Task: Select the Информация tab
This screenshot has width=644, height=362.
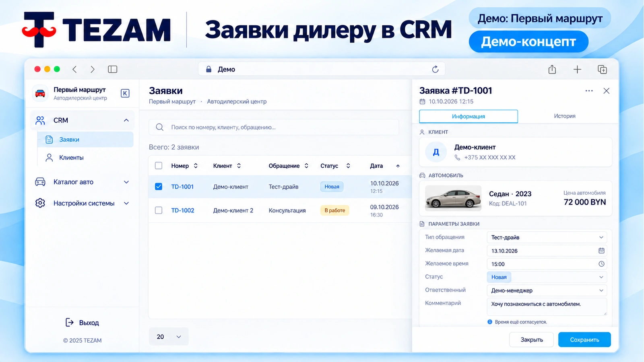Action: coord(469,116)
